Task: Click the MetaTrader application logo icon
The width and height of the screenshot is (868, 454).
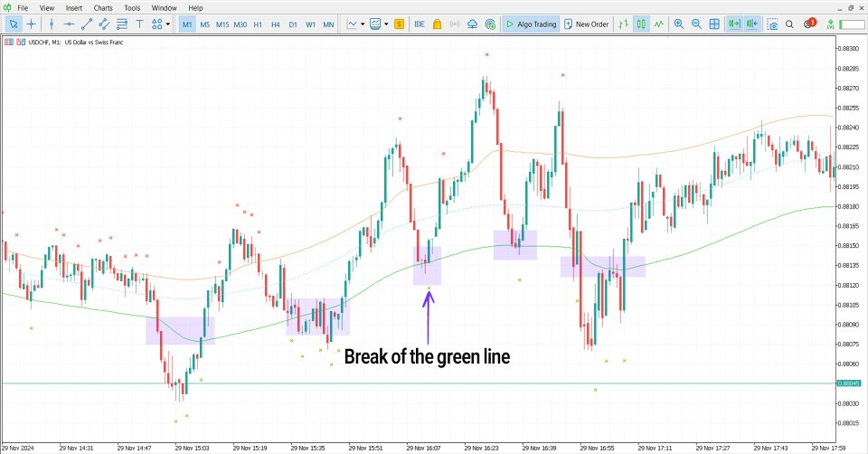Action: 7,8
